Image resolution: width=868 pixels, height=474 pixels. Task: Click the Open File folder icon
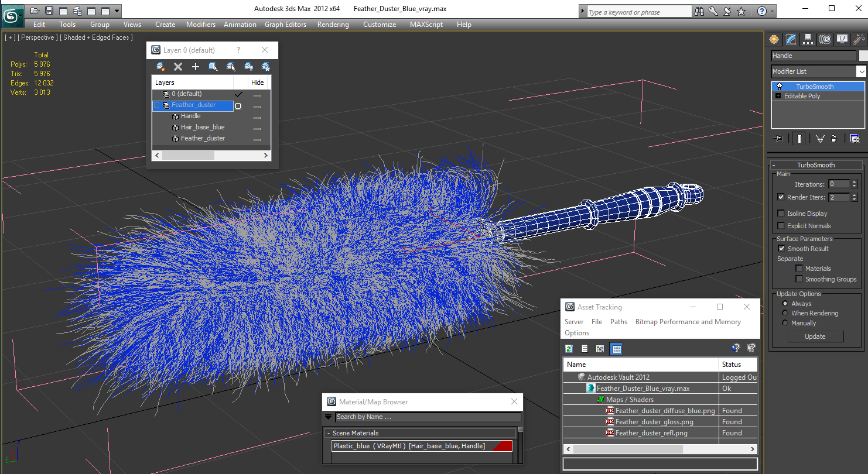35,11
